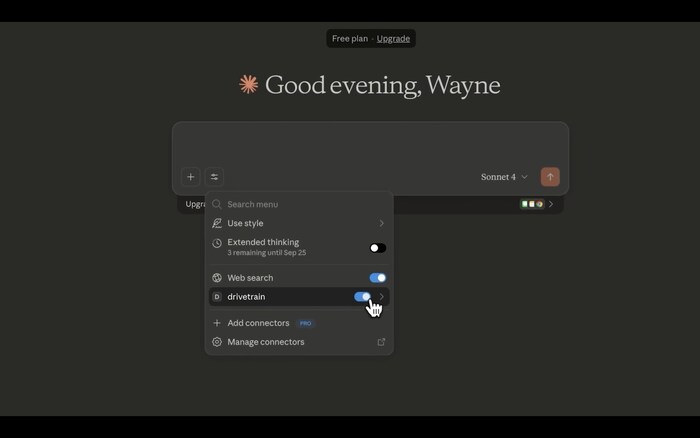Click the drivetrain connector D icon
This screenshot has width=700, height=438.
pyautogui.click(x=217, y=297)
